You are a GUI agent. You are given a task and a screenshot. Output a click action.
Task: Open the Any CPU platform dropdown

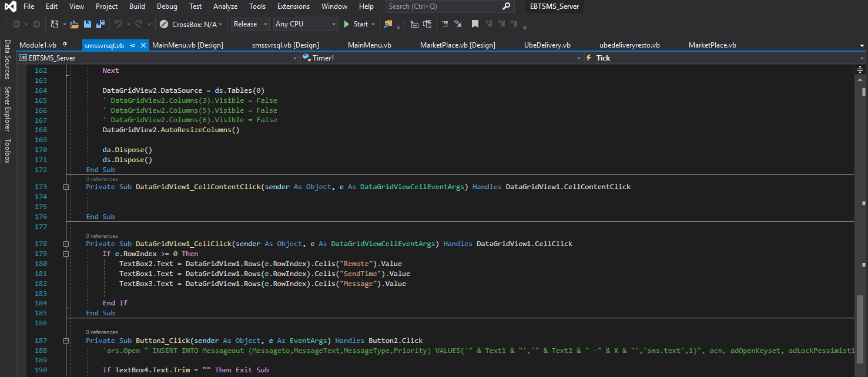[x=306, y=24]
